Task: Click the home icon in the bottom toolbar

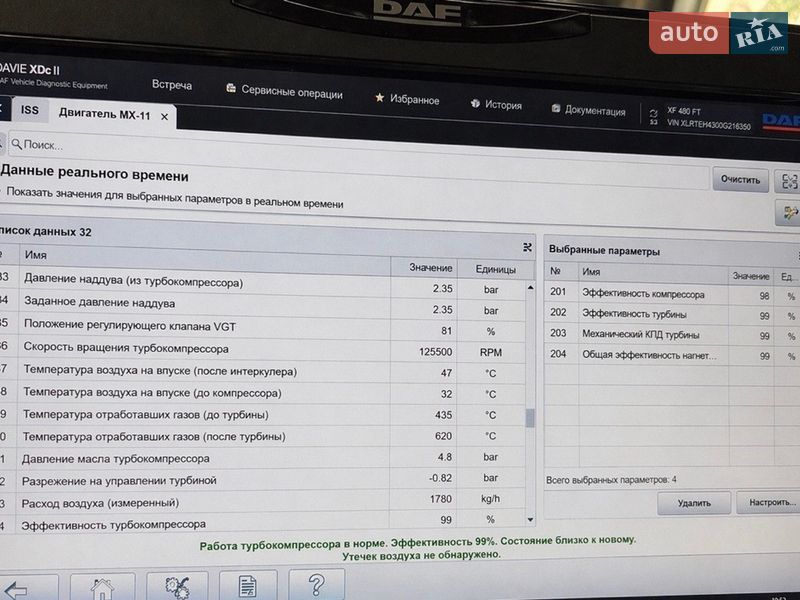Action: coord(101,590)
